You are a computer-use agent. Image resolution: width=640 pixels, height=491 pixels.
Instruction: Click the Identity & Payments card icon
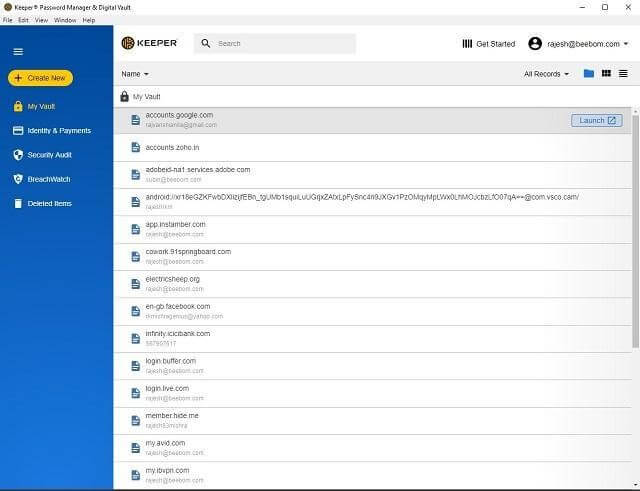click(18, 131)
